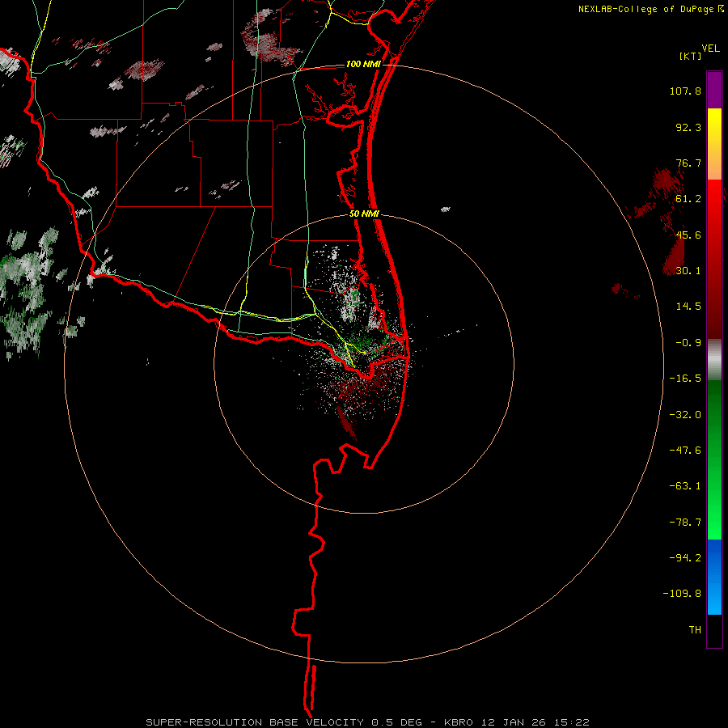Click the 100 NMI range ring label
The height and width of the screenshot is (728, 728).
point(363,64)
